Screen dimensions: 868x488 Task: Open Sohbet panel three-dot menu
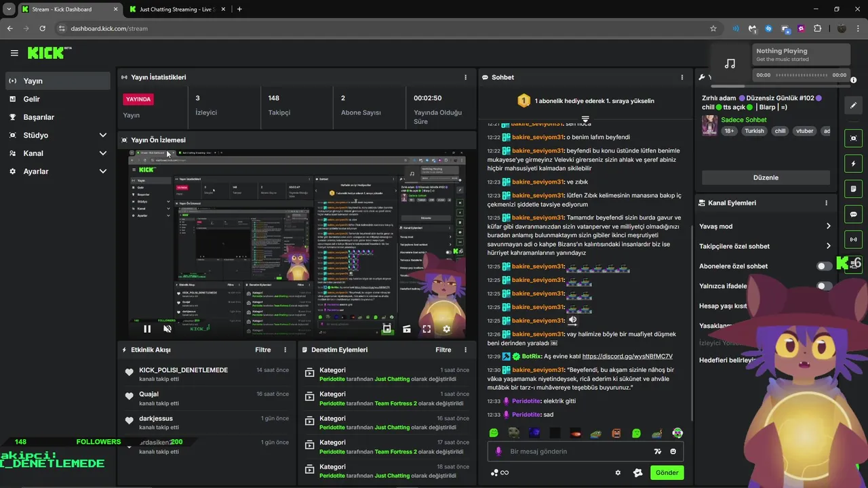tap(682, 77)
